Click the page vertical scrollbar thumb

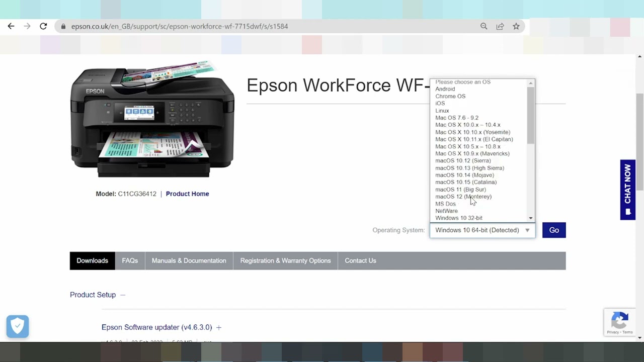point(639,142)
